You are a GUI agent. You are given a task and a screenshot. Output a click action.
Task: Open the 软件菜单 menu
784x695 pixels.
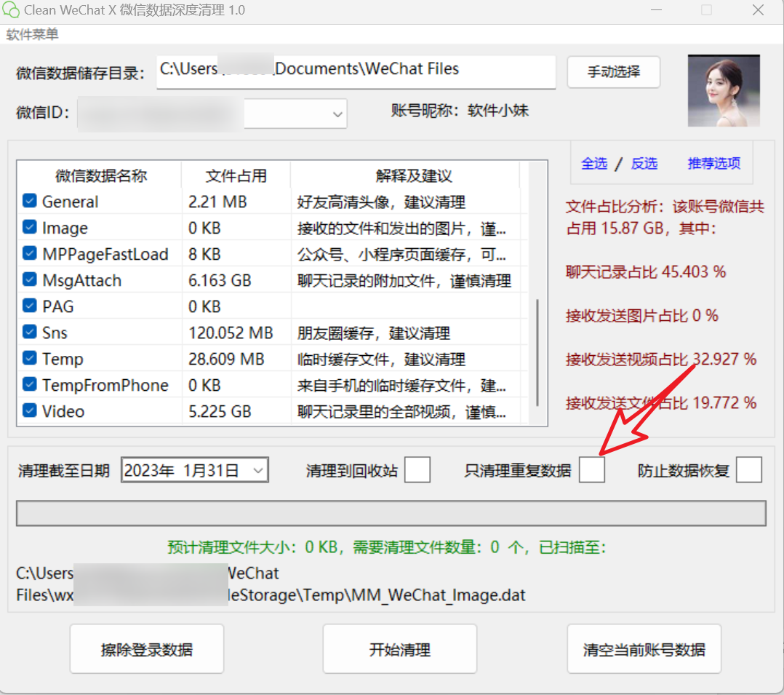click(x=33, y=34)
